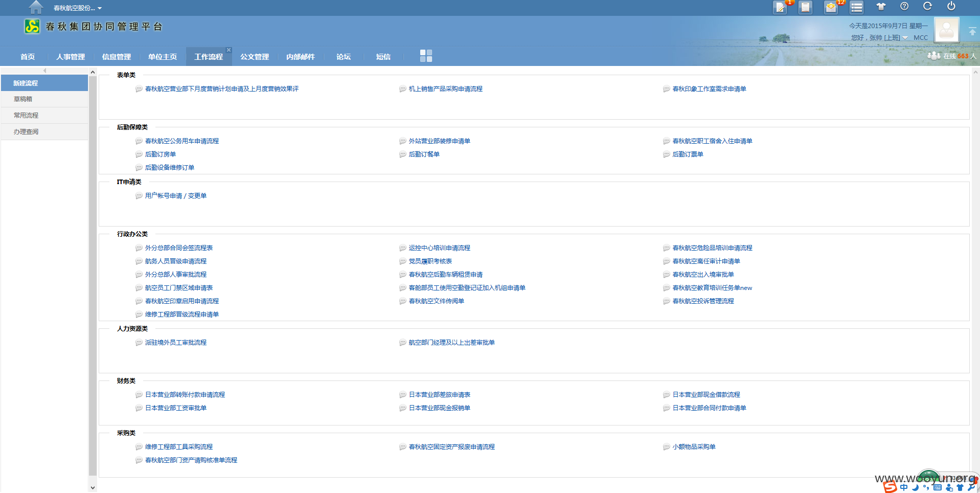980x493 pixels.
Task: Open the 内部邮件 tab
Action: pos(301,57)
